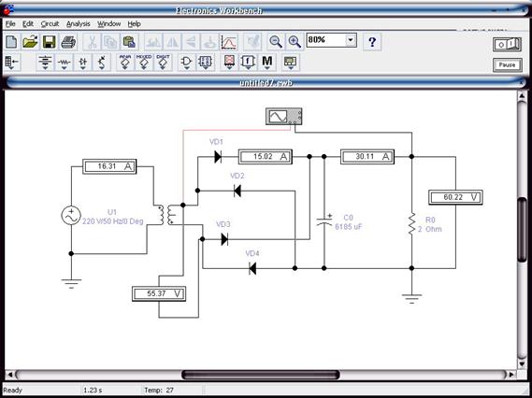Click the Zoom Out magnifier icon
This screenshot has height=398, width=532.
coord(276,42)
